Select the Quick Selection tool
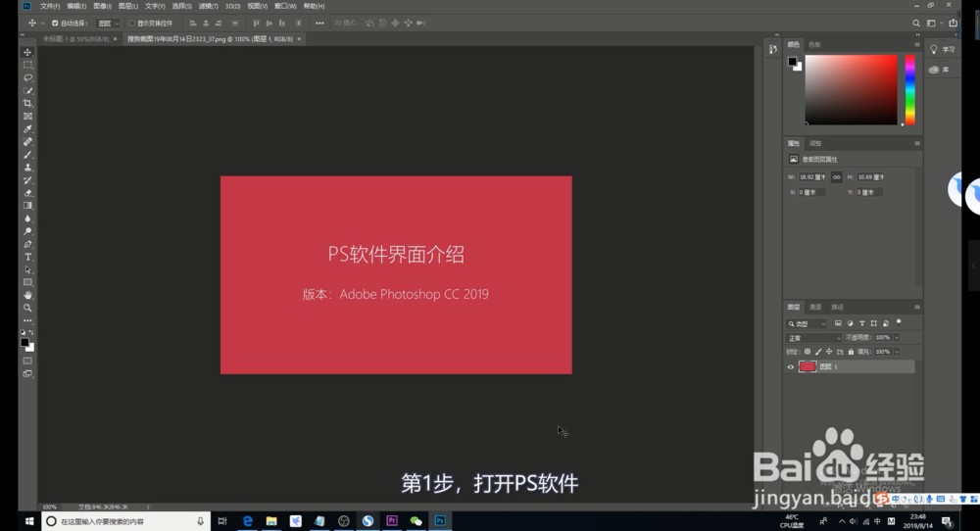The height and width of the screenshot is (531, 980). pos(27,90)
